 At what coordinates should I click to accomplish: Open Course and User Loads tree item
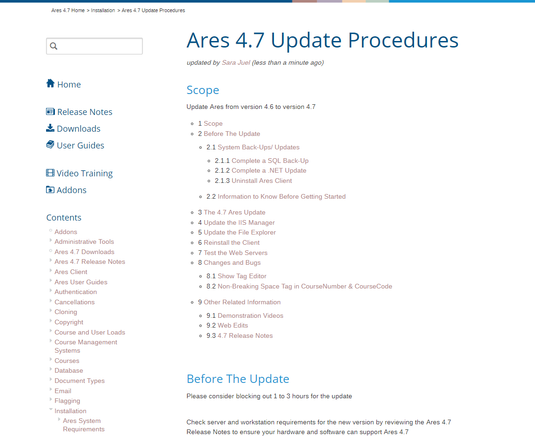coord(90,332)
